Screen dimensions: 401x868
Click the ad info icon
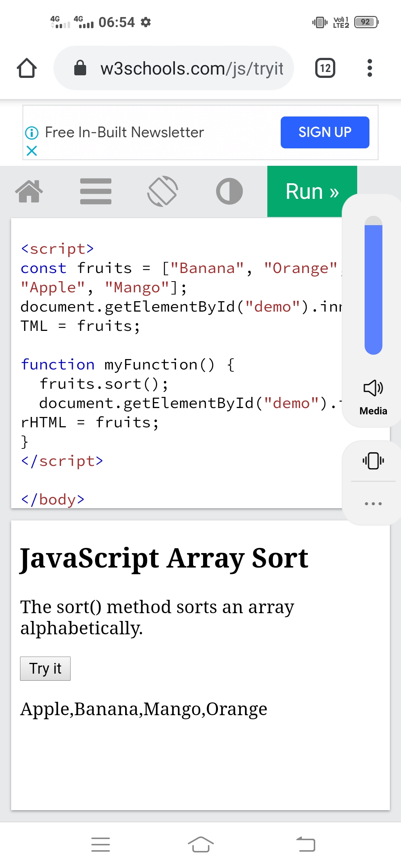(32, 133)
